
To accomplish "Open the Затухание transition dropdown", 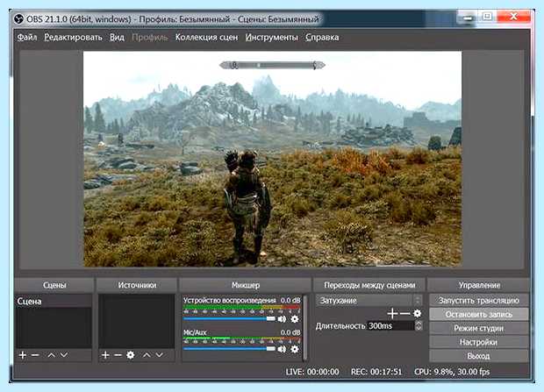I will pos(369,301).
